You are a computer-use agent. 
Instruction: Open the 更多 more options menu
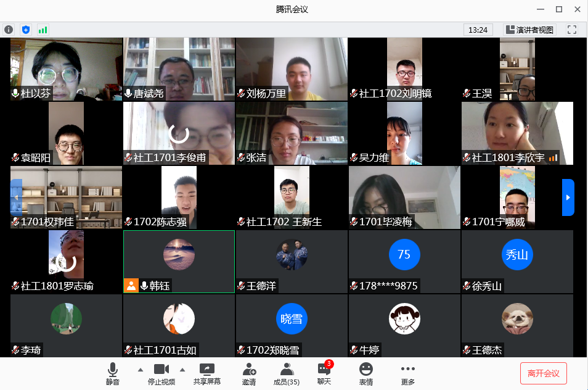coord(407,373)
